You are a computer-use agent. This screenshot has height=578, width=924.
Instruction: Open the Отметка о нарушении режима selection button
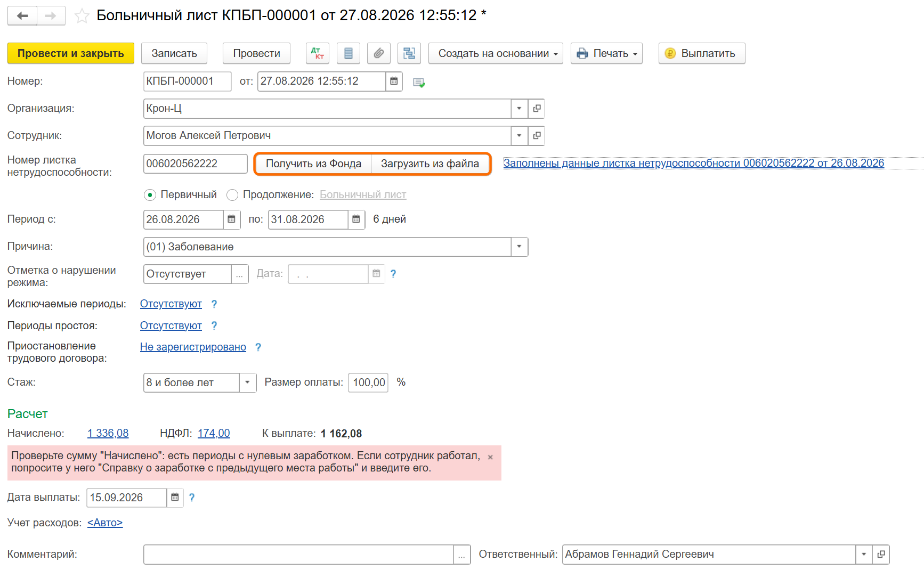(x=240, y=274)
